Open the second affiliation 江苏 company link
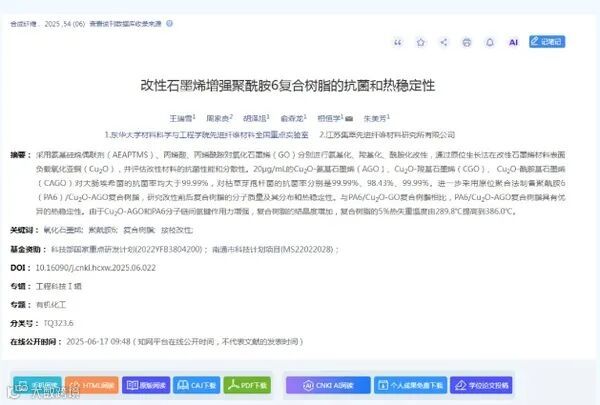The width and height of the screenshot is (600, 405). click(x=387, y=135)
